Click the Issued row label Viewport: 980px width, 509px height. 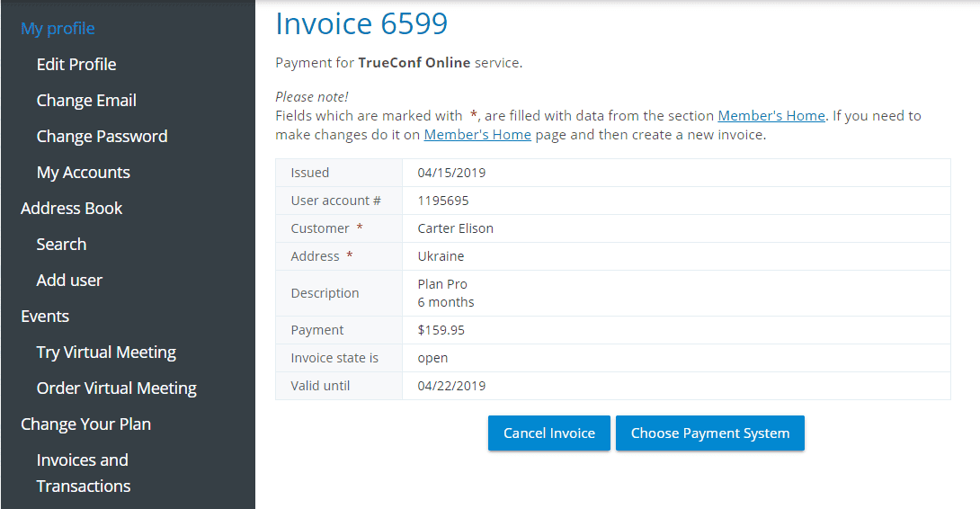click(310, 173)
